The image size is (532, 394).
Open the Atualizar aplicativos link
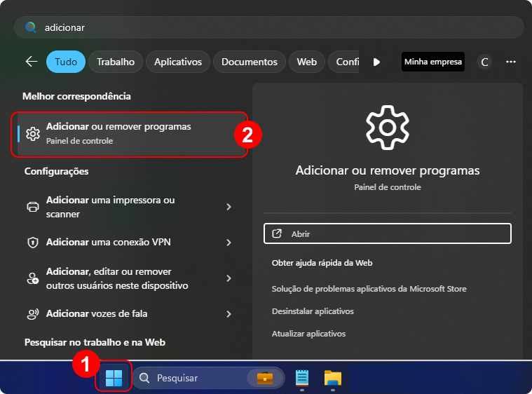click(x=308, y=334)
